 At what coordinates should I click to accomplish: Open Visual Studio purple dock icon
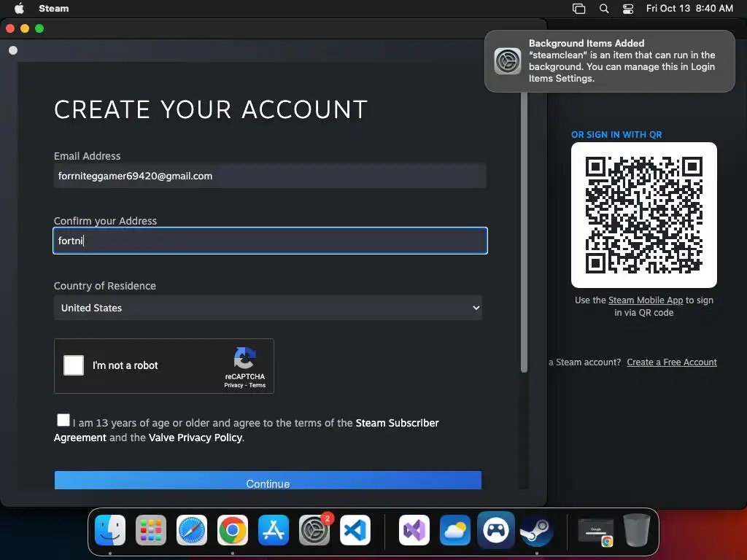(414, 530)
